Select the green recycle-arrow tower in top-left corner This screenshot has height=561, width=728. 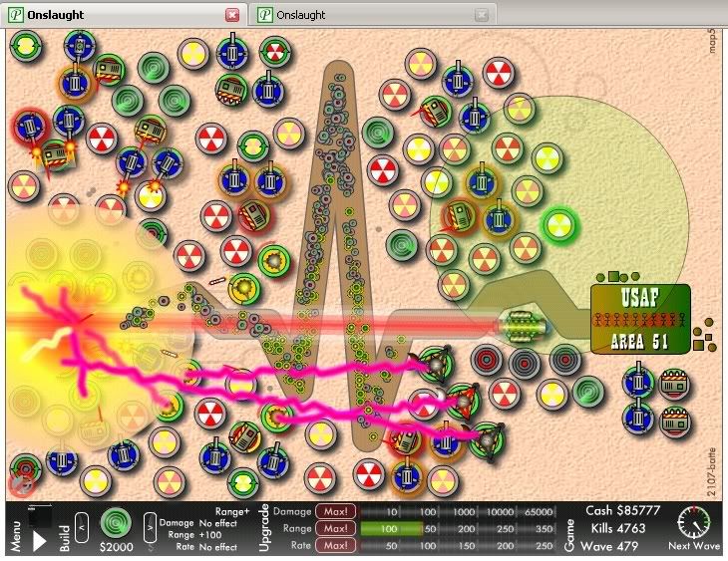click(x=26, y=46)
